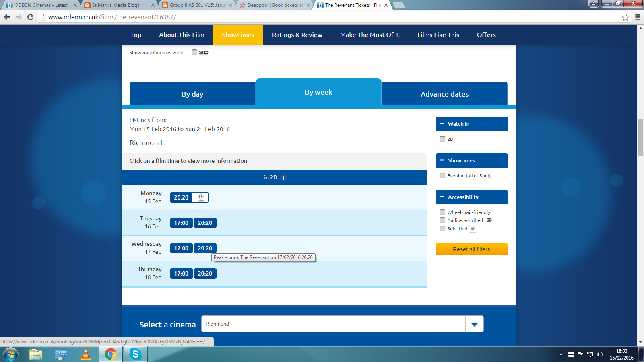Click the browser Forward arrow
Viewport: 644px width, 362px height.
19,17
